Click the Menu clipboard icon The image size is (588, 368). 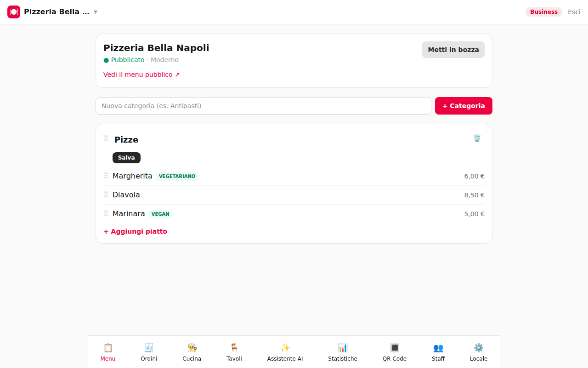(x=108, y=348)
